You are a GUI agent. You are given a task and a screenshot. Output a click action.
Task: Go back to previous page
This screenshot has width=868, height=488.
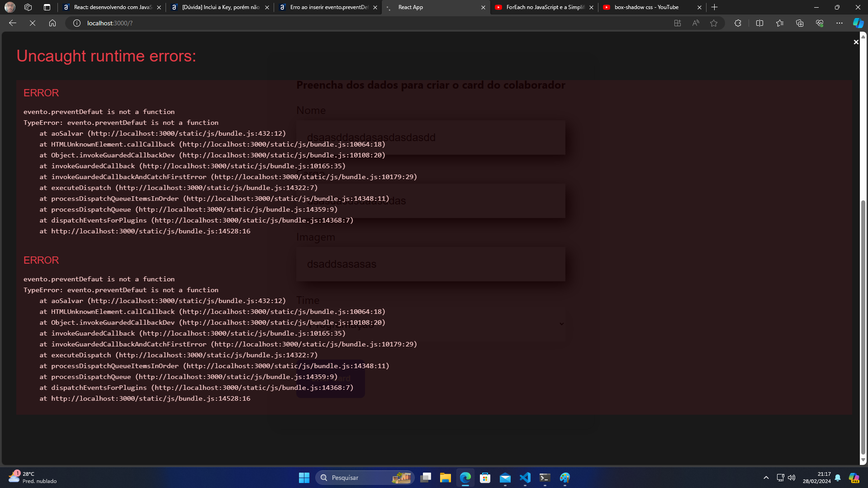pos(13,23)
